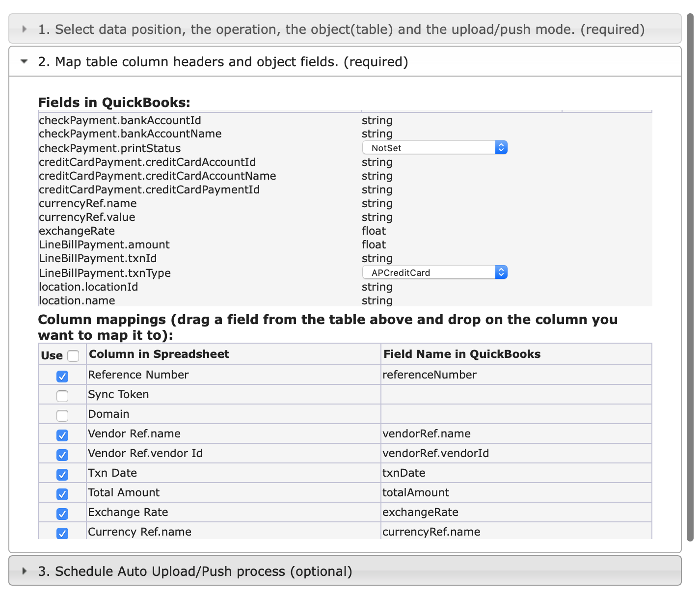
Task: Select the currencyRef.value field
Action: click(87, 217)
